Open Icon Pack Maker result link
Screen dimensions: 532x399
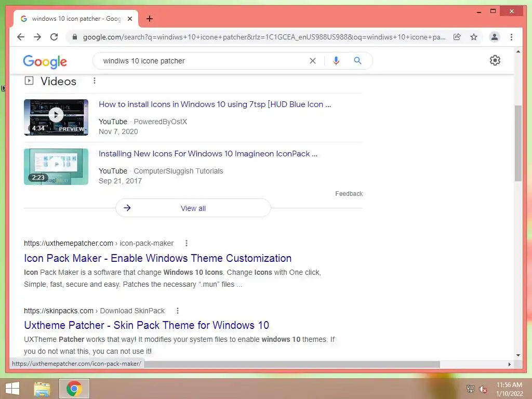pos(158,258)
